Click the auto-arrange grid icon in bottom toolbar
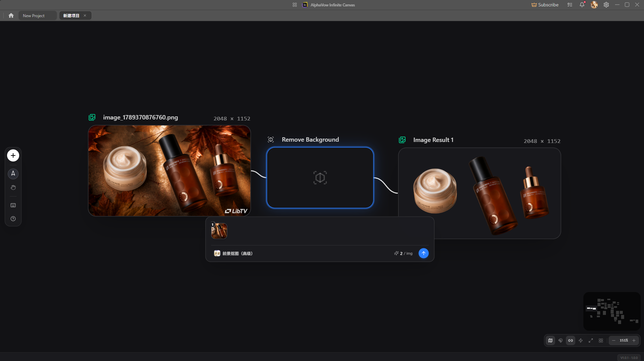 pos(601,340)
